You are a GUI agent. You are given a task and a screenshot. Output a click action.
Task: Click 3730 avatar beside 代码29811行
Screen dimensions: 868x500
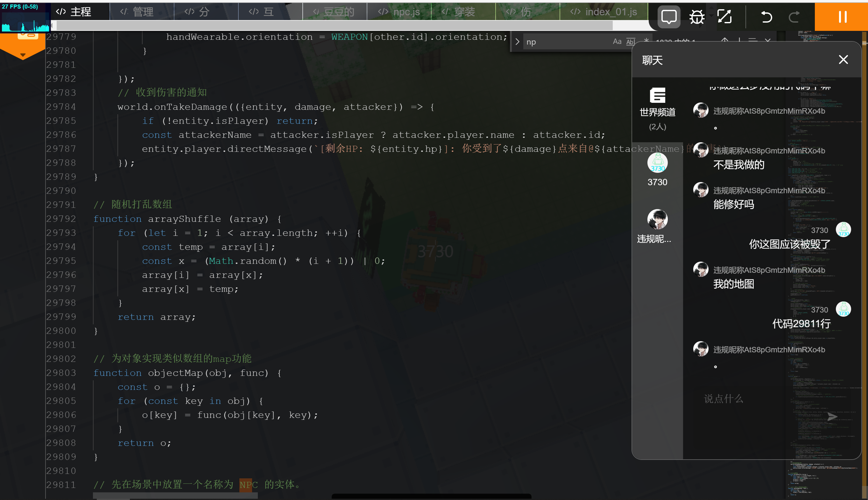[843, 309]
